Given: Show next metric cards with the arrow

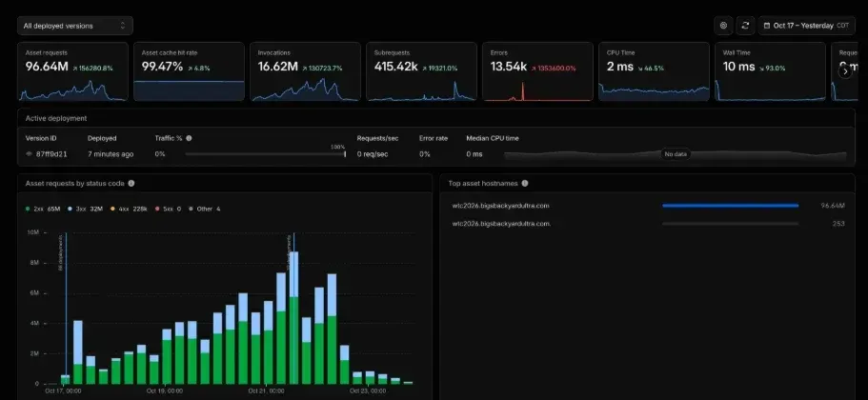Looking at the screenshot, I should 845,71.
